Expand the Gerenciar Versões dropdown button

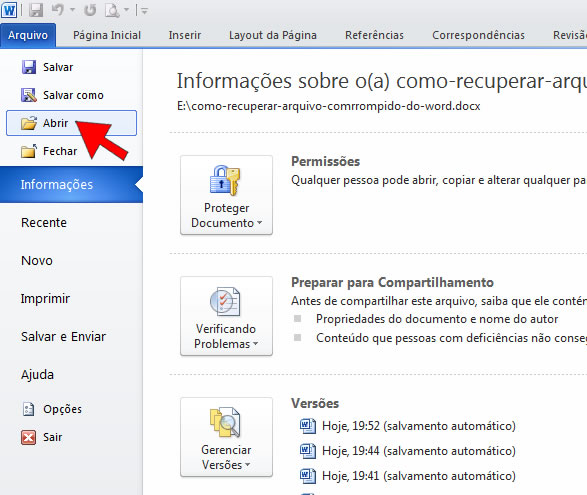tap(226, 437)
